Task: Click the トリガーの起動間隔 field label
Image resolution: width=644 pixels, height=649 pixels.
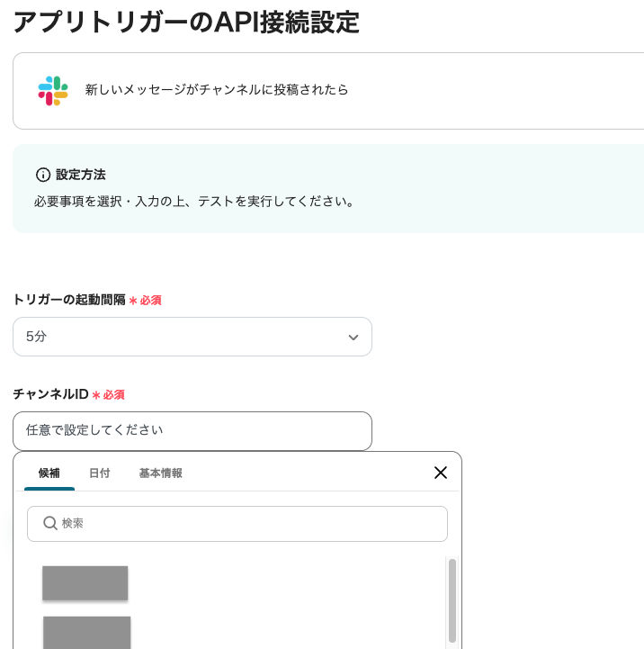Action: (69, 300)
